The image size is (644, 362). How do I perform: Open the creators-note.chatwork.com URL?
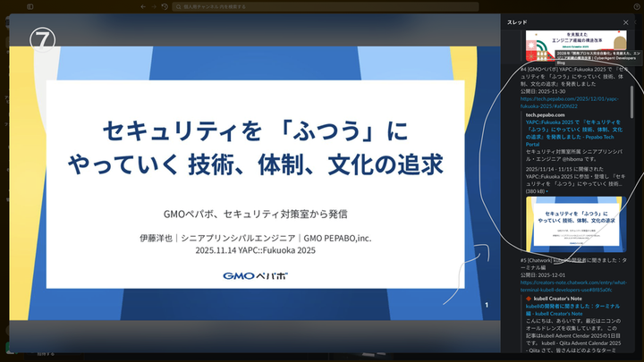(573, 286)
